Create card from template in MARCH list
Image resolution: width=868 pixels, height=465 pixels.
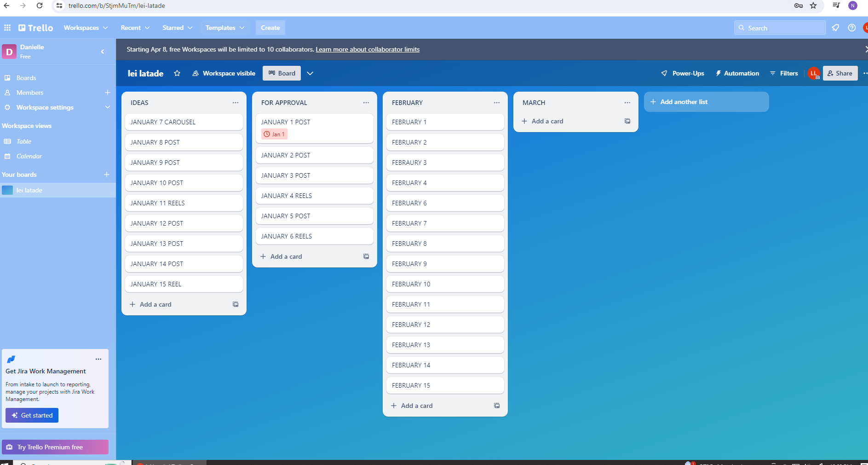coord(627,121)
